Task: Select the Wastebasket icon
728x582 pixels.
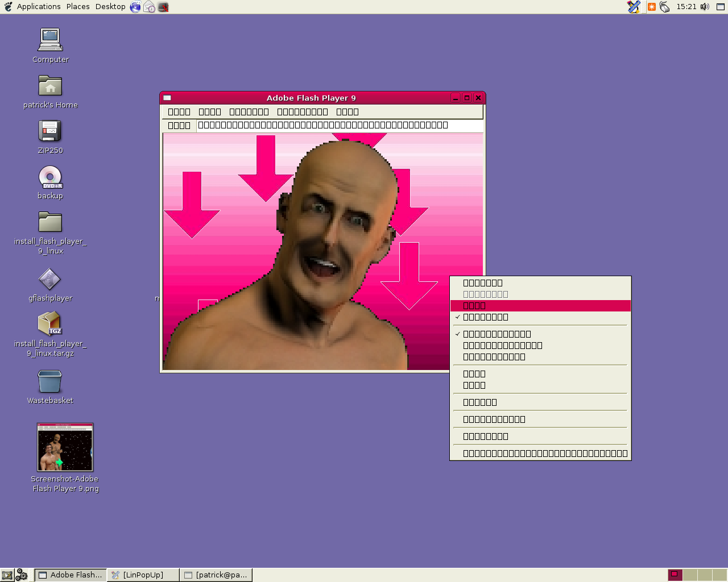Action: pyautogui.click(x=50, y=381)
